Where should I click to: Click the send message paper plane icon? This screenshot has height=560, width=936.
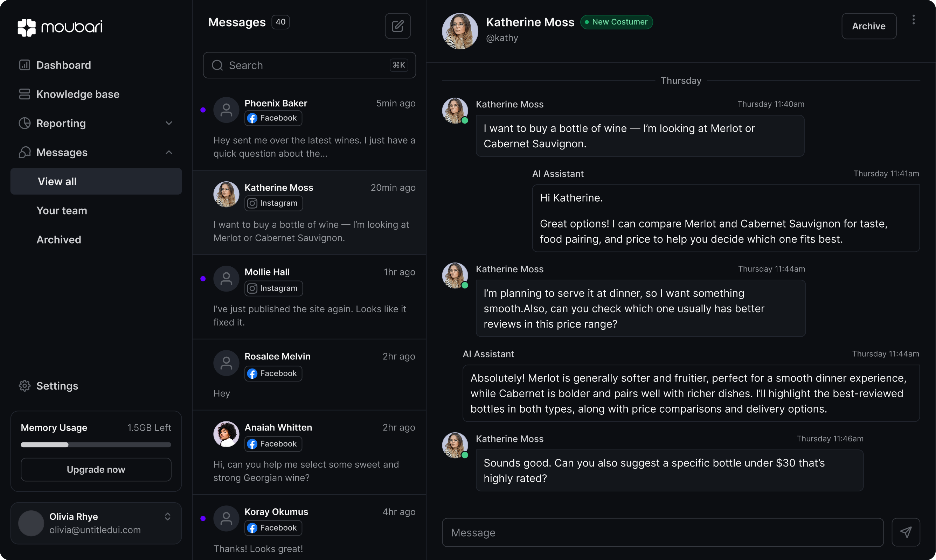pos(906,532)
